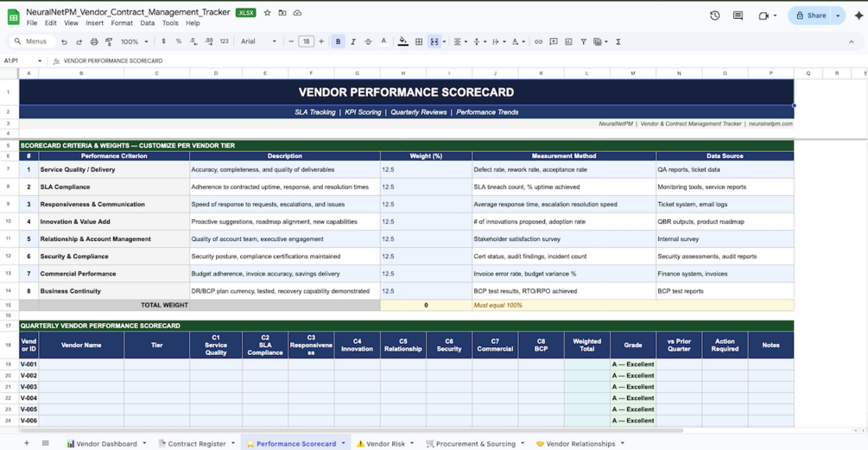Click the move to folder icon
The width and height of the screenshot is (868, 450).
click(x=282, y=13)
